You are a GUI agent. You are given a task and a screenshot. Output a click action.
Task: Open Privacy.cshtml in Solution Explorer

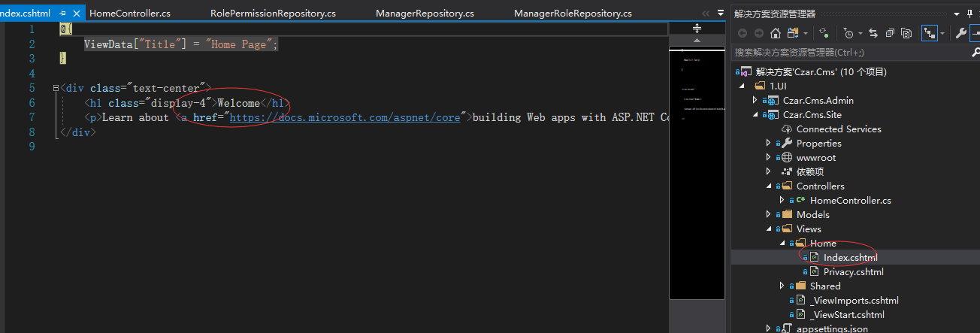(x=853, y=272)
